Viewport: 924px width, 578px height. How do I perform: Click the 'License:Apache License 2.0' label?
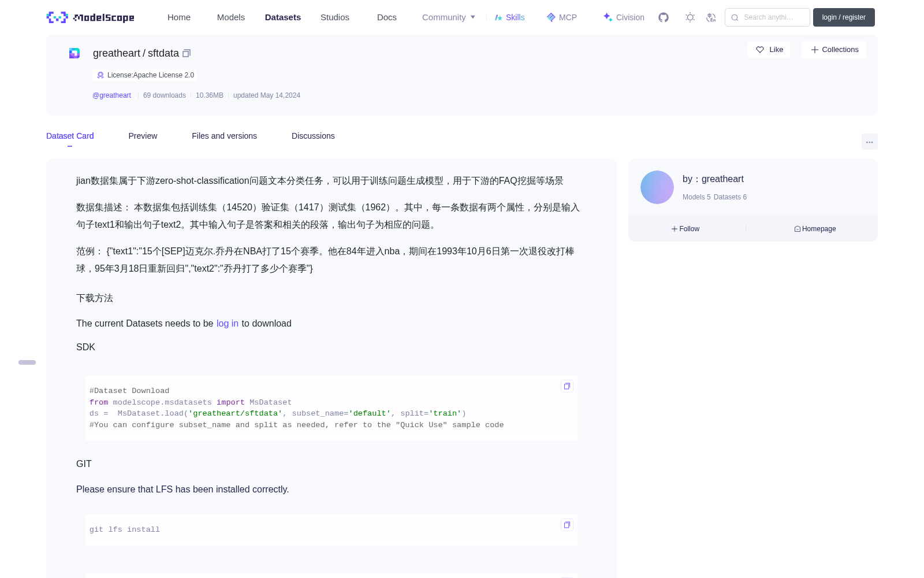pyautogui.click(x=145, y=75)
